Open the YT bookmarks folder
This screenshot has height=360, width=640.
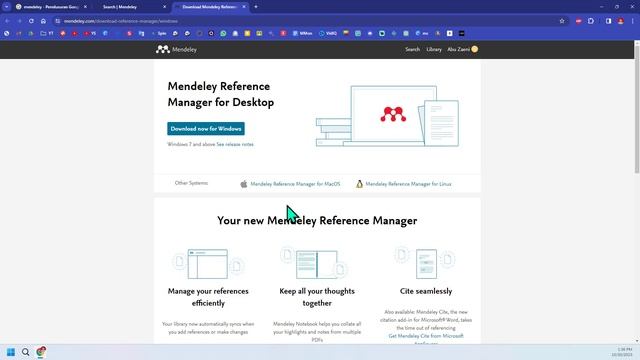click(47, 33)
